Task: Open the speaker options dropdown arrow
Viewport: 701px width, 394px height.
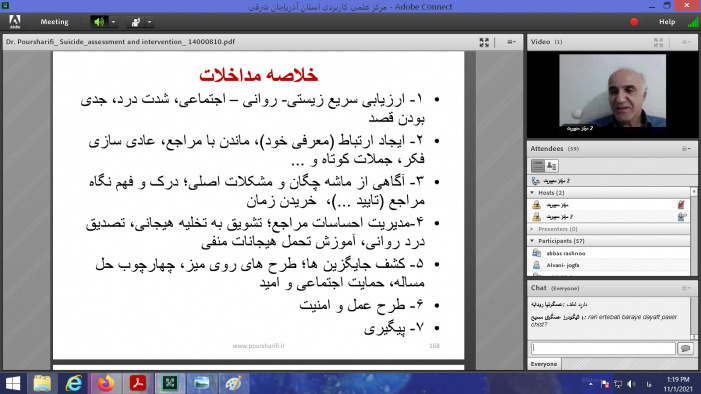Action: pos(113,21)
